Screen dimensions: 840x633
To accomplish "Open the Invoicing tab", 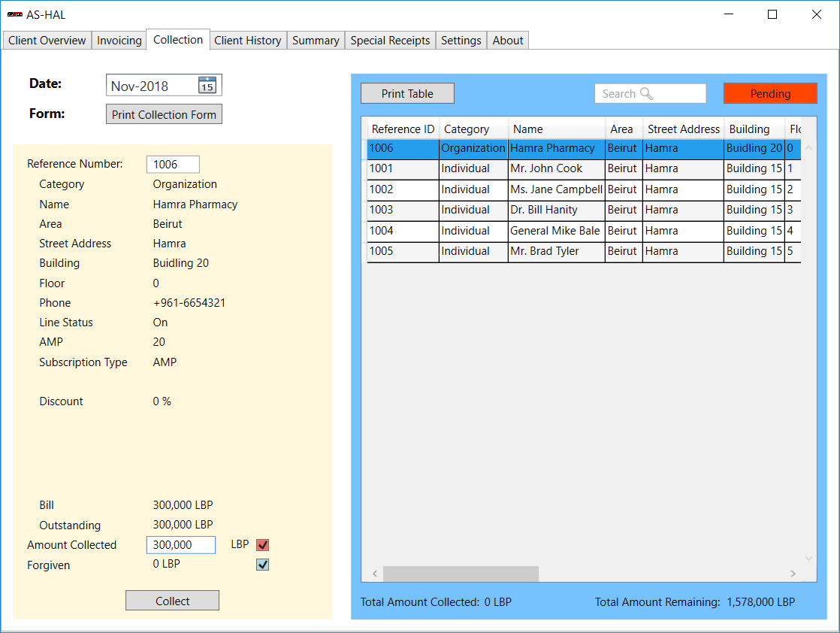I will coord(119,40).
